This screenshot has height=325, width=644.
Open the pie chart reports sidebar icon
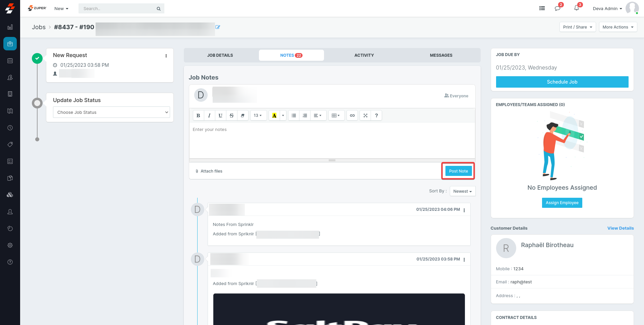(10, 229)
